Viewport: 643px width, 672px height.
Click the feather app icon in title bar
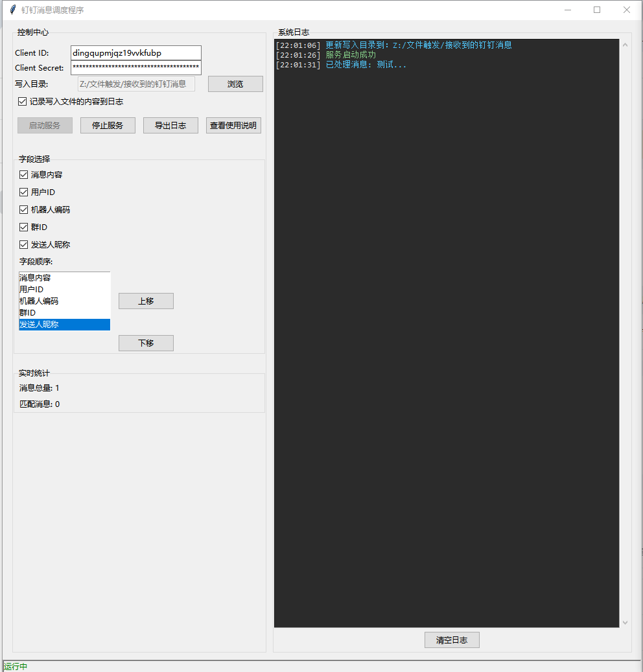coord(12,10)
